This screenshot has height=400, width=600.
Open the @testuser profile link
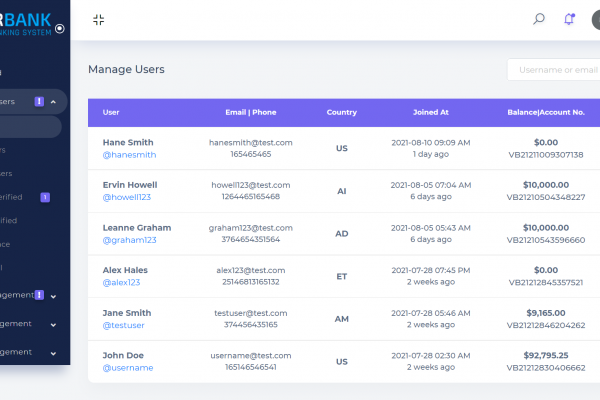tap(123, 325)
